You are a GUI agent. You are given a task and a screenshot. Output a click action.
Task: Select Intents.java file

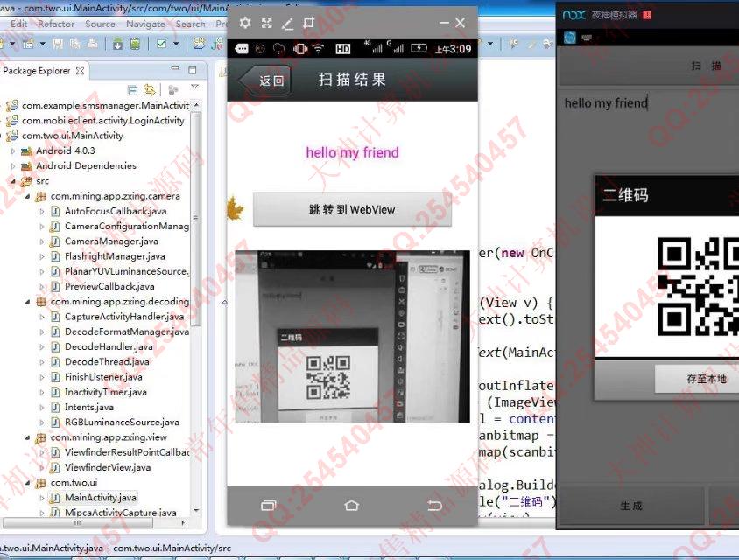tap(88, 408)
